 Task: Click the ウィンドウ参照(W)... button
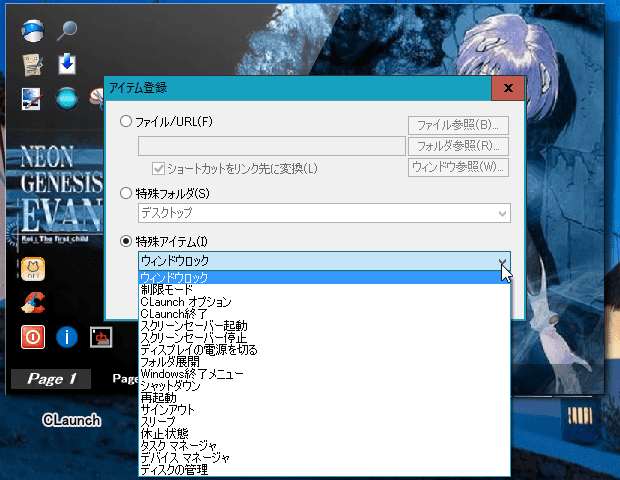[458, 167]
